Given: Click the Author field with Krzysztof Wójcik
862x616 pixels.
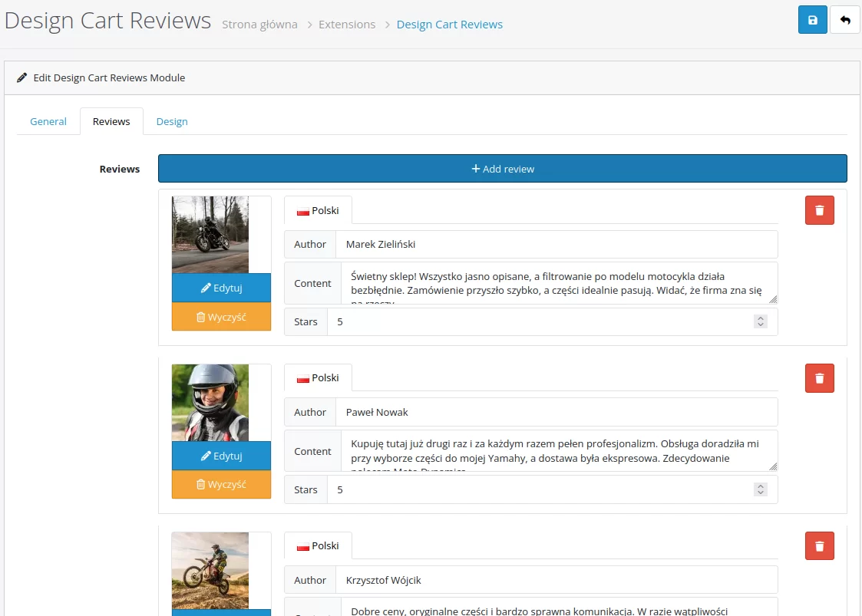Looking at the screenshot, I should [557, 580].
